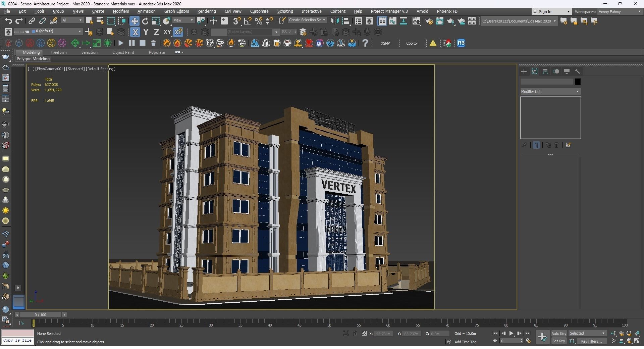This screenshot has height=349, width=644.
Task: Activate the Select and Move tool
Action: 135,21
